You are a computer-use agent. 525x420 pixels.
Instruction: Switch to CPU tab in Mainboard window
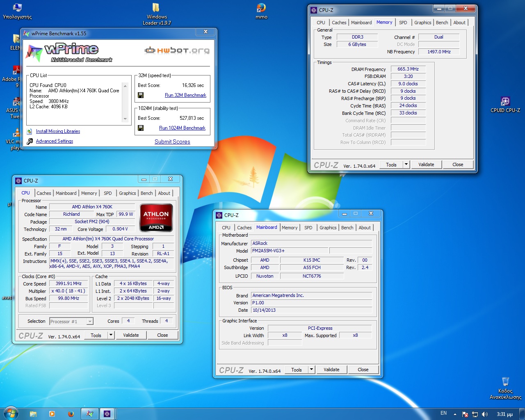point(226,228)
